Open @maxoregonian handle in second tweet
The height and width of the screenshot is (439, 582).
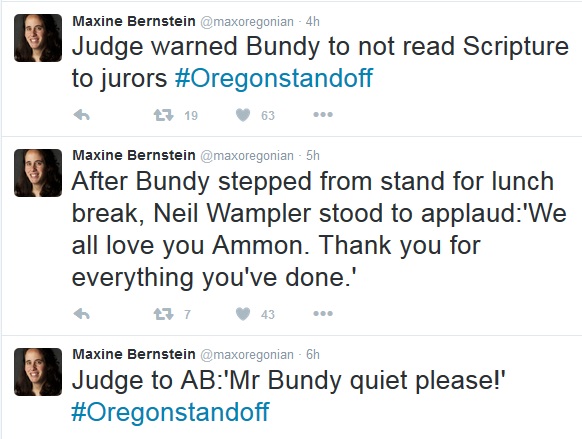point(247,156)
